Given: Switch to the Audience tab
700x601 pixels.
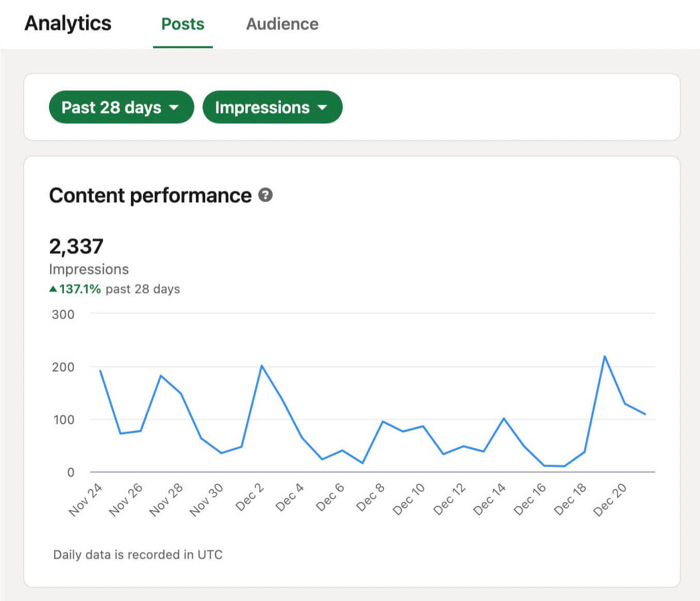Looking at the screenshot, I should click(282, 23).
